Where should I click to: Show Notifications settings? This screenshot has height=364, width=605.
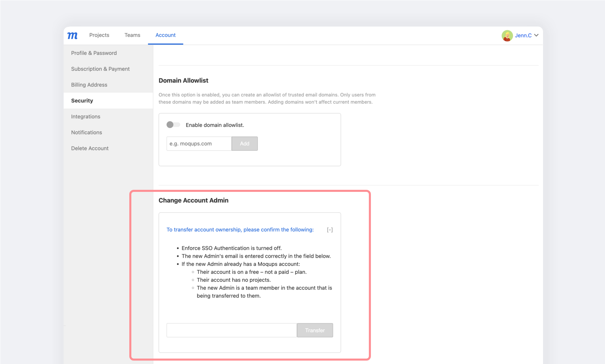(86, 132)
